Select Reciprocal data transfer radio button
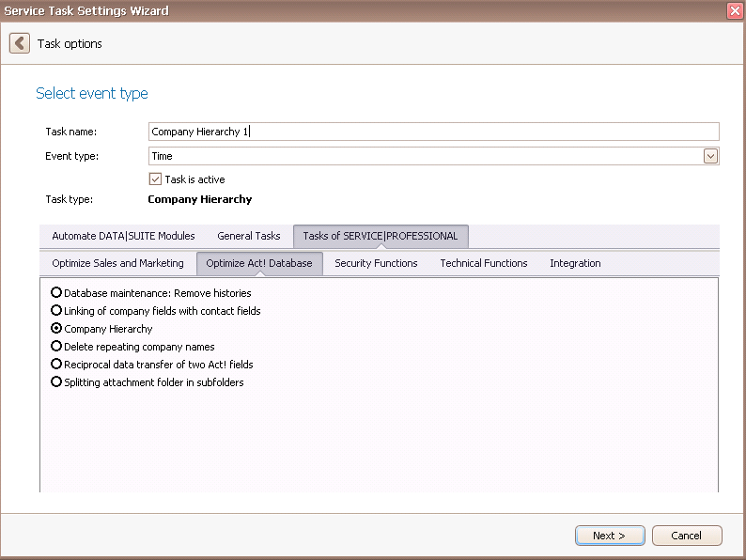The width and height of the screenshot is (746, 560). click(x=56, y=364)
